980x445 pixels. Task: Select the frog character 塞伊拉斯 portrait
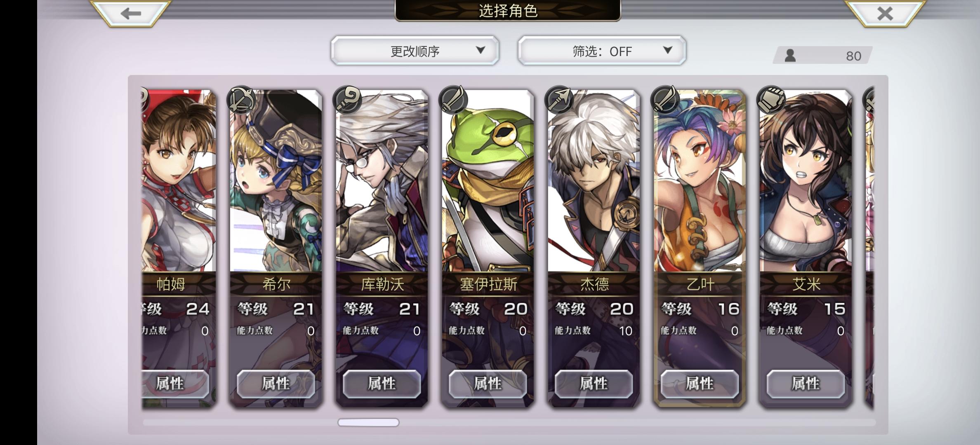[x=488, y=181]
